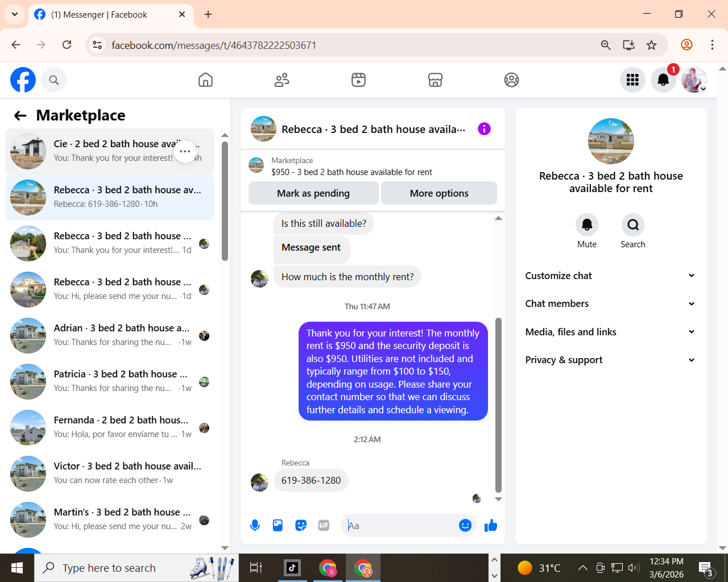Open Patricia 3 bed 2 bath conversation
728x582 pixels.
110,381
